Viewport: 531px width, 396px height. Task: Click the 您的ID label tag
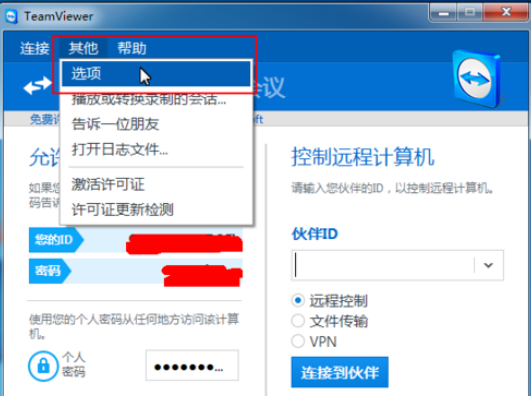(x=56, y=240)
